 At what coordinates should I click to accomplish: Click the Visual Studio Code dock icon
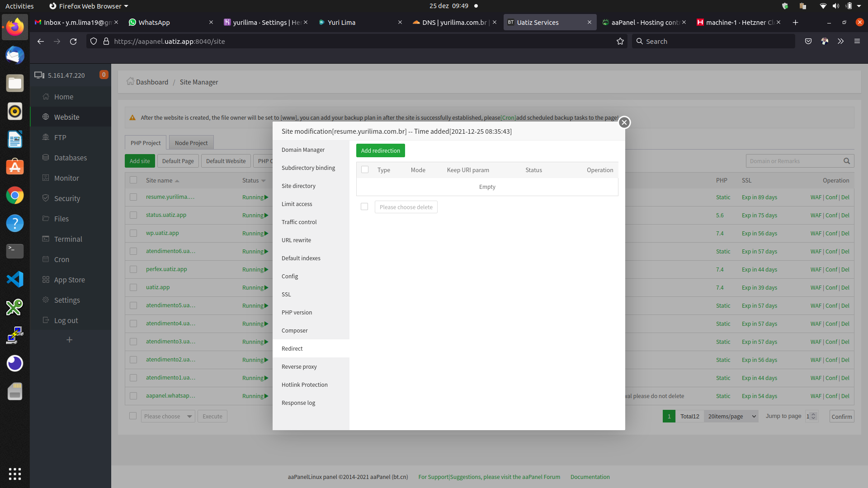(x=15, y=279)
